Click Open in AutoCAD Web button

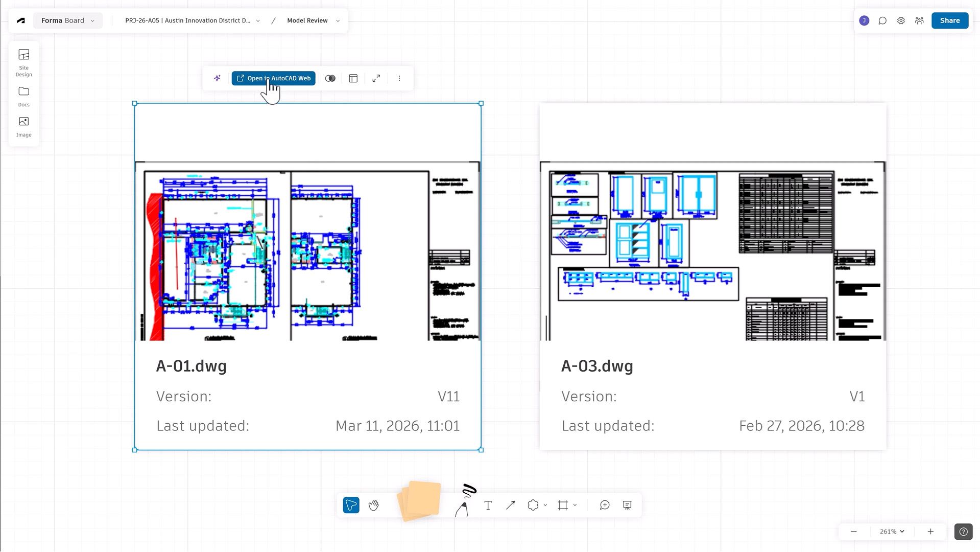point(274,78)
